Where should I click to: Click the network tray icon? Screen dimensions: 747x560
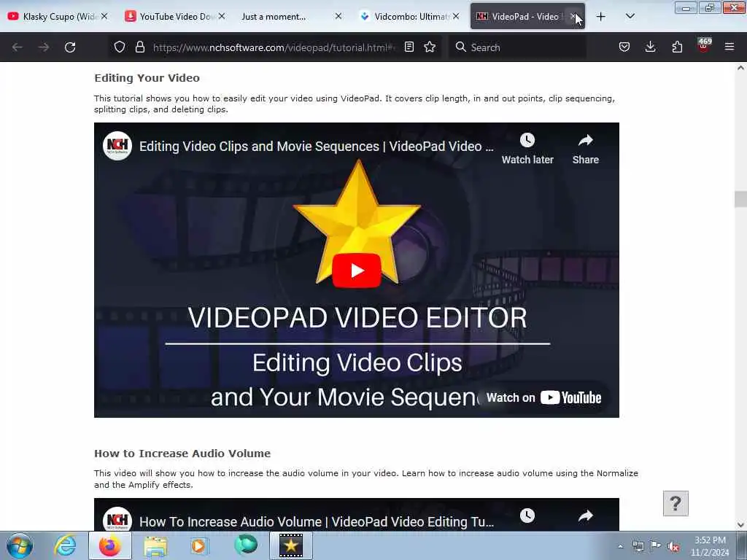(x=638, y=546)
